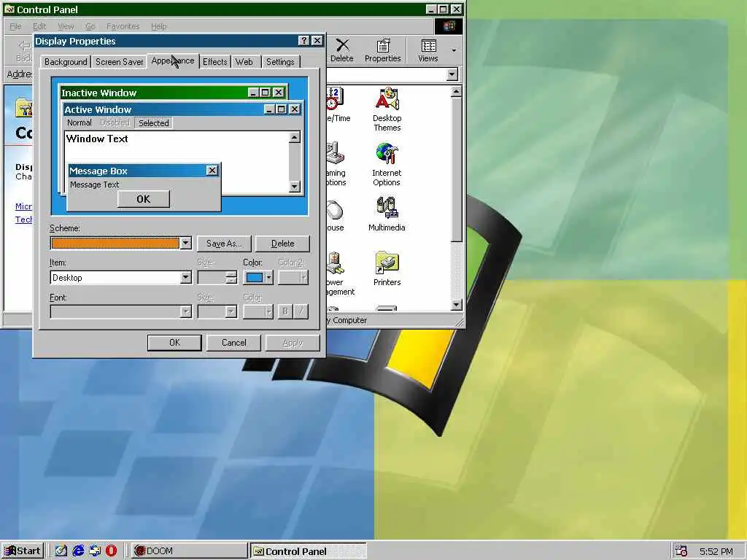Open the Color 2 picker dropdown

click(293, 278)
